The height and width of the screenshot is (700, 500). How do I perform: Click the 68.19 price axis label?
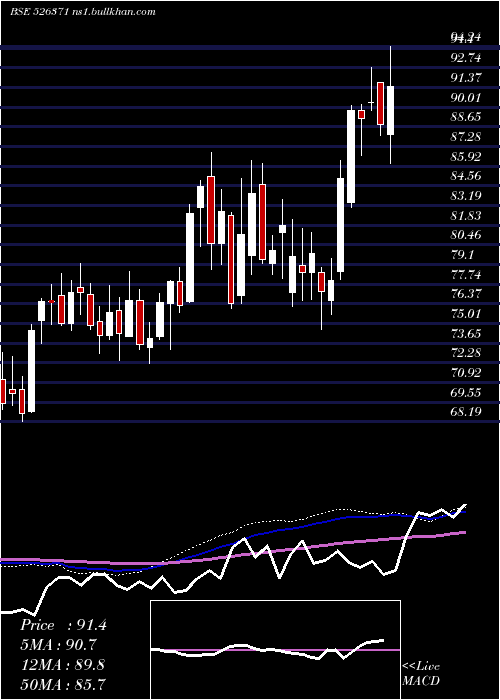[466, 412]
